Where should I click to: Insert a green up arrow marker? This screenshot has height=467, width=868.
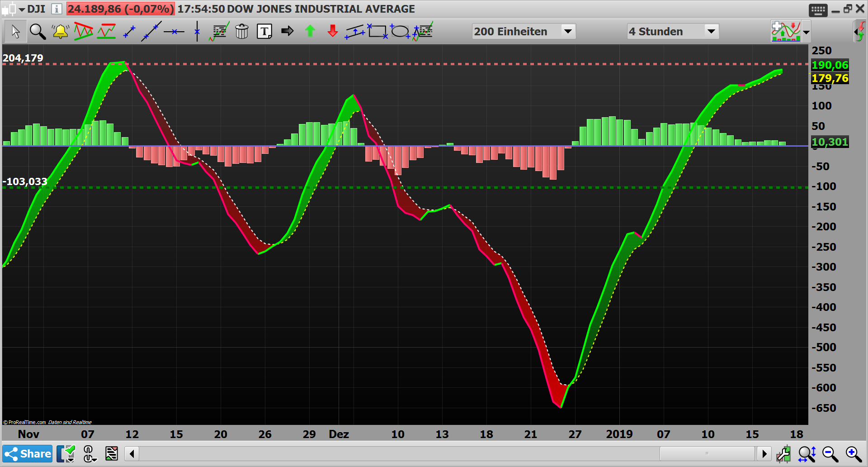click(x=310, y=31)
